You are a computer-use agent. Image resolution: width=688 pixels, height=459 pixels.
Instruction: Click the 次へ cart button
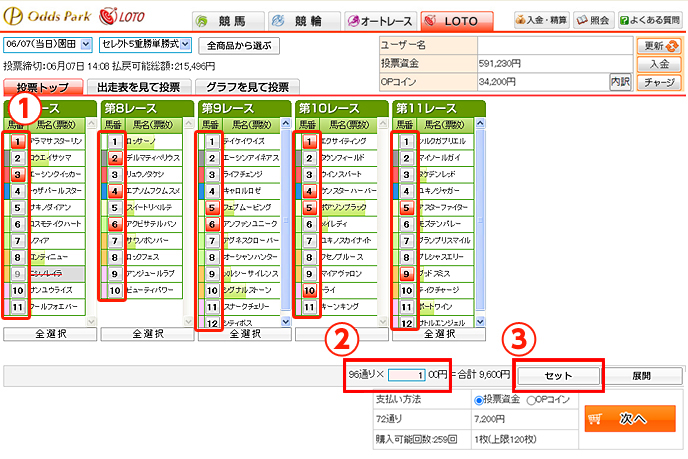click(x=628, y=420)
